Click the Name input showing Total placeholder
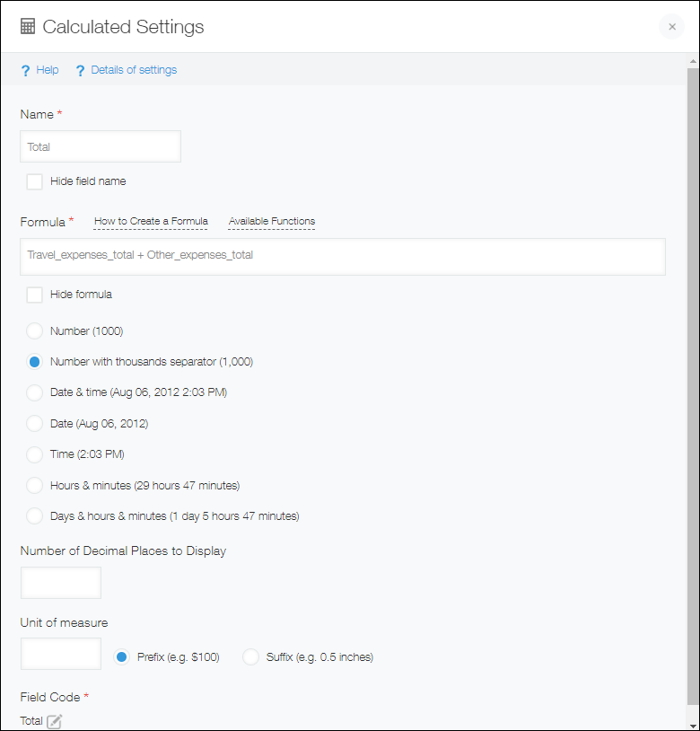Viewport: 700px width, 731px height. [100, 145]
